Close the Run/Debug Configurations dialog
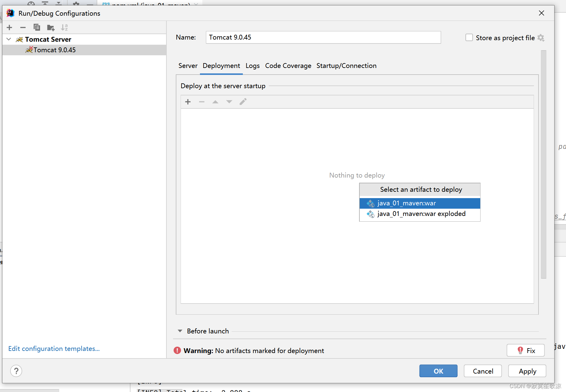The image size is (566, 392). [542, 13]
